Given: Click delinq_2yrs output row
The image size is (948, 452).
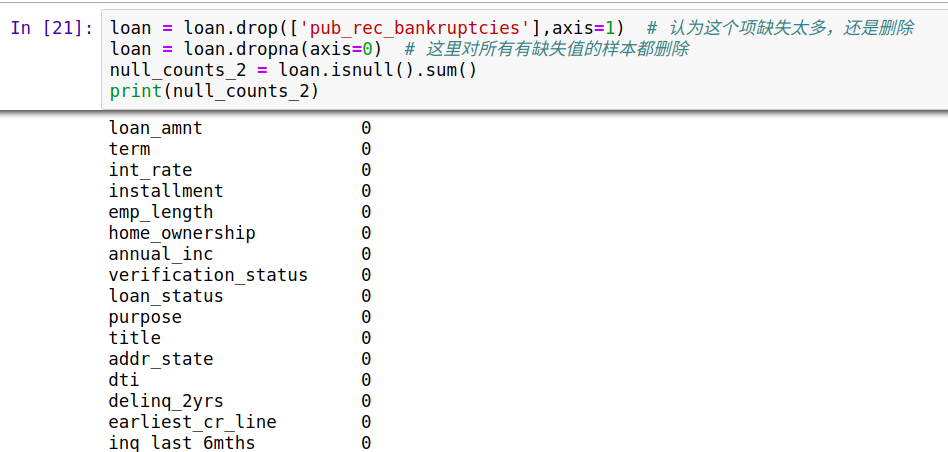Looking at the screenshot, I should tap(240, 401).
